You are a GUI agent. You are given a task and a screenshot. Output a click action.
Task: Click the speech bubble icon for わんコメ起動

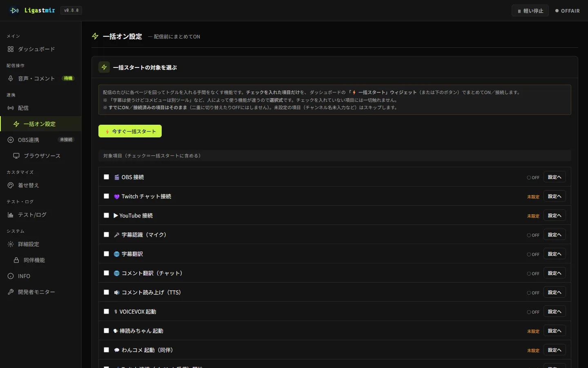pyautogui.click(x=117, y=350)
